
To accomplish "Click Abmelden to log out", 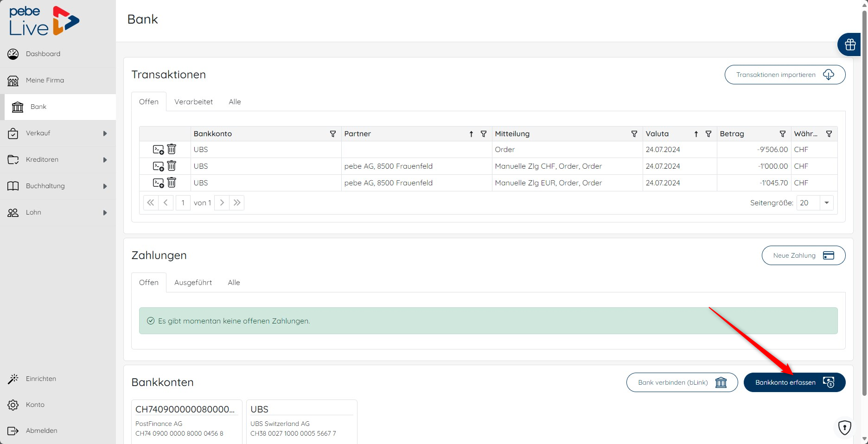I will coord(57,431).
